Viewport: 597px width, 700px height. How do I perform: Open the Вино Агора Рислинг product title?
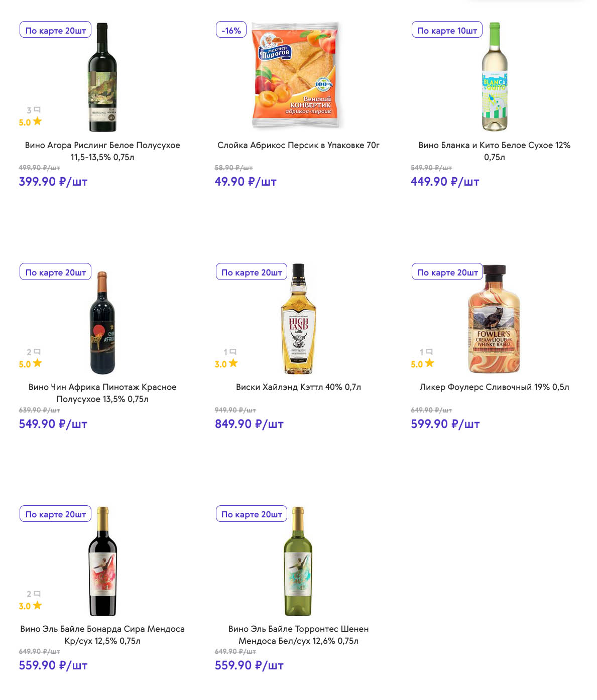tap(102, 151)
